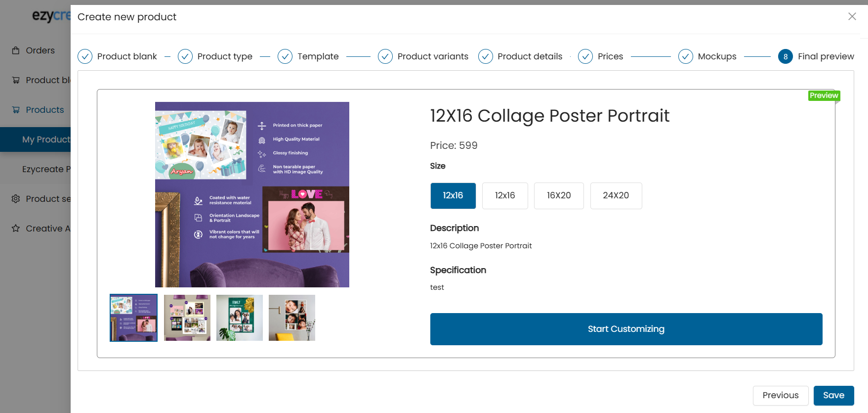Choose the 24X20 size option

(x=616, y=196)
